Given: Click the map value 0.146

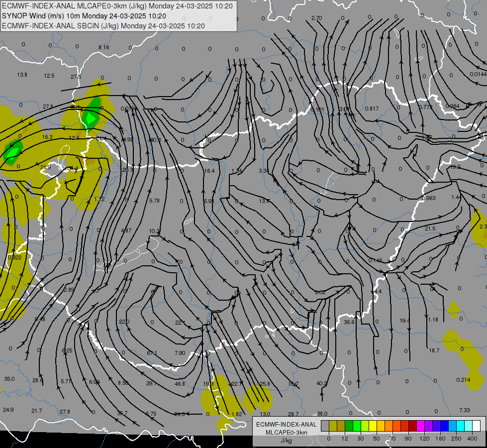Looking at the screenshot, I should point(376,260).
